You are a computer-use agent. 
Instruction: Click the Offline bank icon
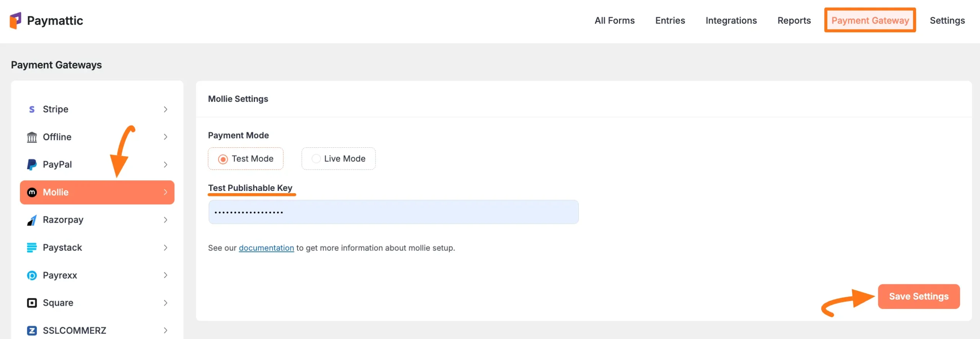click(x=32, y=137)
